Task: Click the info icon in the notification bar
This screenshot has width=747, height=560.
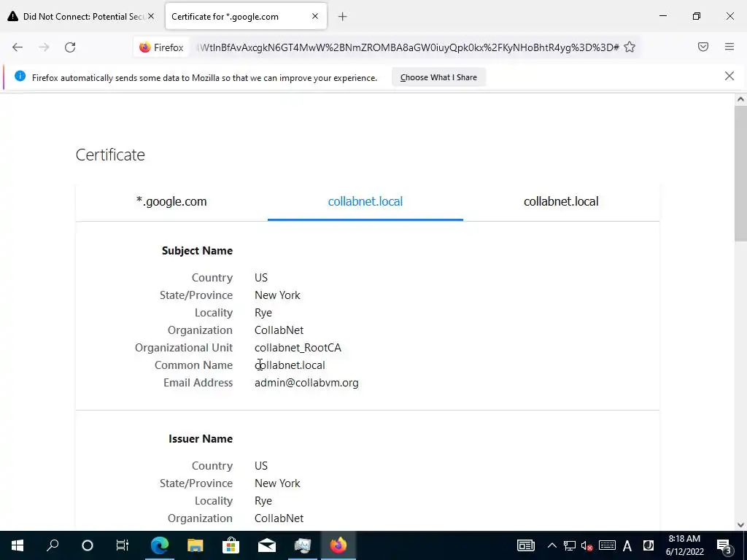Action: 20,76
